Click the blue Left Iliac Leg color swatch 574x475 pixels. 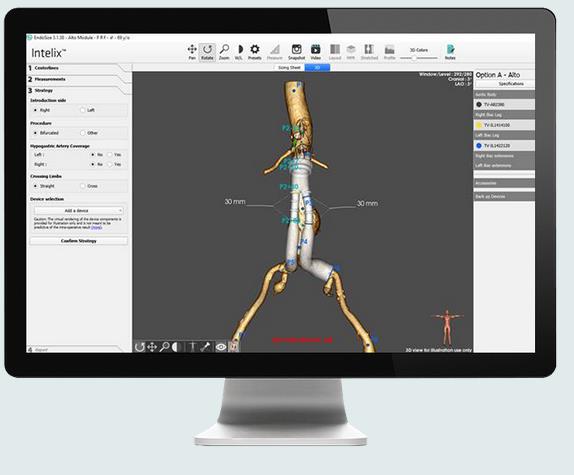tap(479, 146)
